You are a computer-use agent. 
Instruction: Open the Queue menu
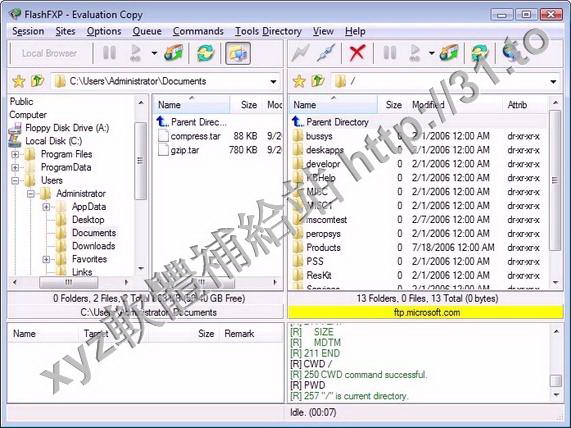click(147, 31)
